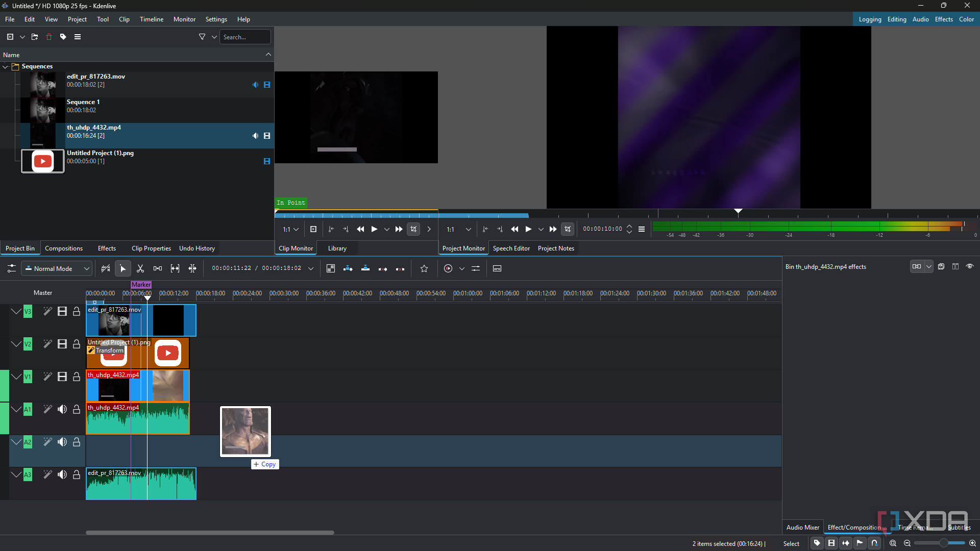Mute audio track A3
Screen dimensions: 980x551
[62, 474]
